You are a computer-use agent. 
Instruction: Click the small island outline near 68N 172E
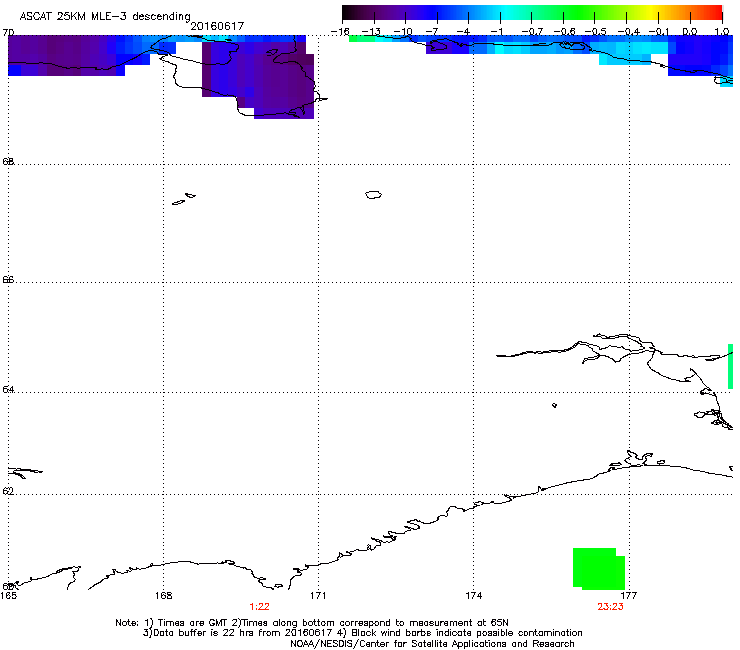point(373,194)
